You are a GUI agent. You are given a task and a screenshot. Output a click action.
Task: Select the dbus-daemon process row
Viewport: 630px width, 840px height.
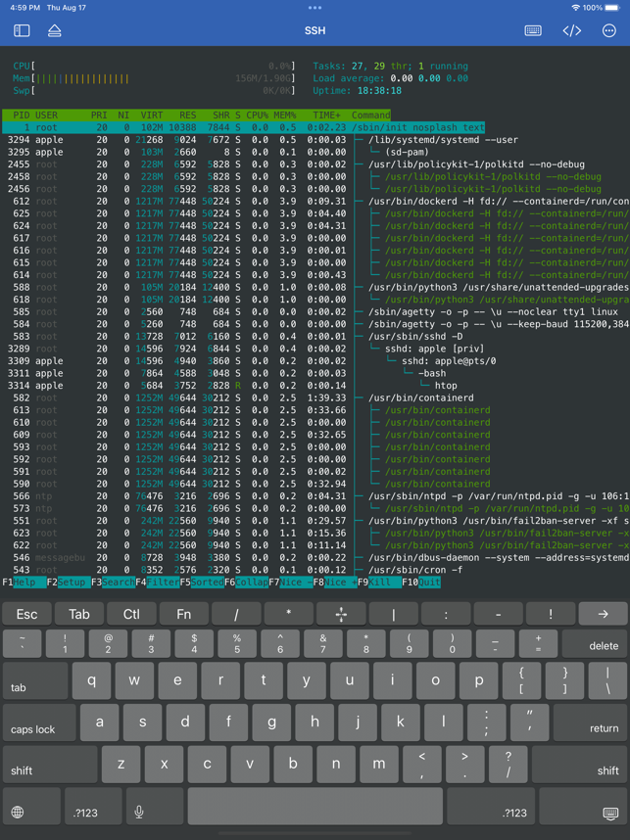(x=315, y=558)
